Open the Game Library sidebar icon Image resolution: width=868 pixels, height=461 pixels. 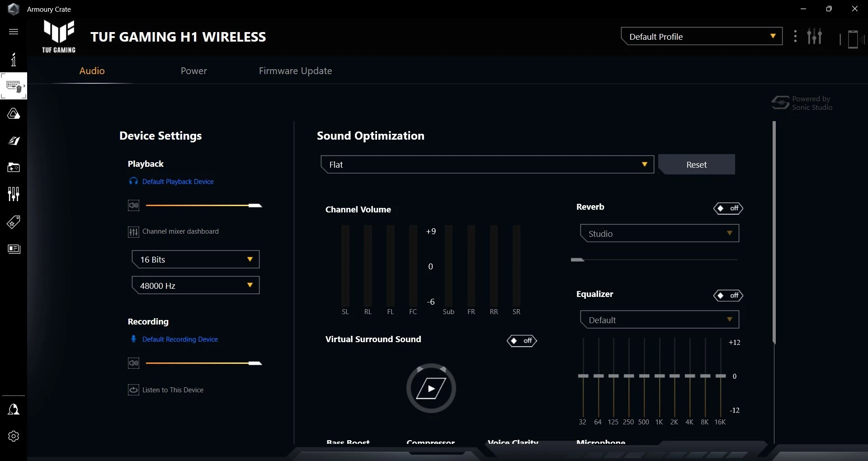14,168
